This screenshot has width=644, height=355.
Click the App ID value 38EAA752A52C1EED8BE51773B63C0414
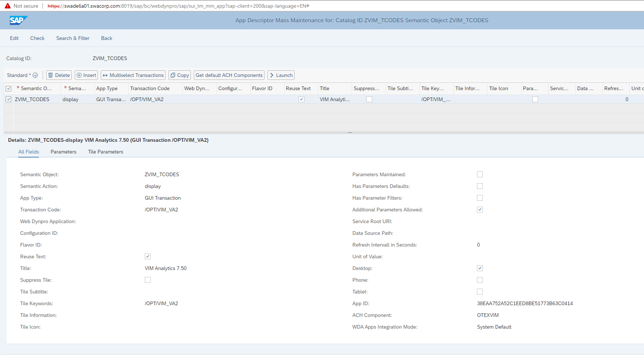(525, 303)
